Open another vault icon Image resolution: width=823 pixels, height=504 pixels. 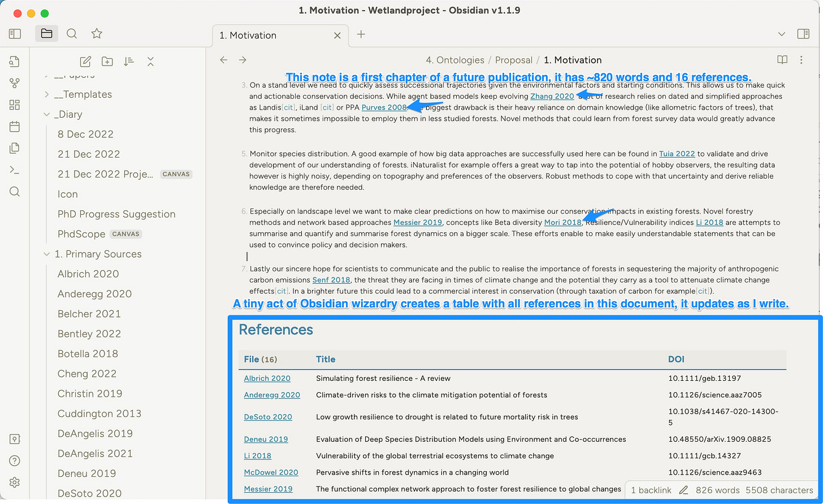15,439
